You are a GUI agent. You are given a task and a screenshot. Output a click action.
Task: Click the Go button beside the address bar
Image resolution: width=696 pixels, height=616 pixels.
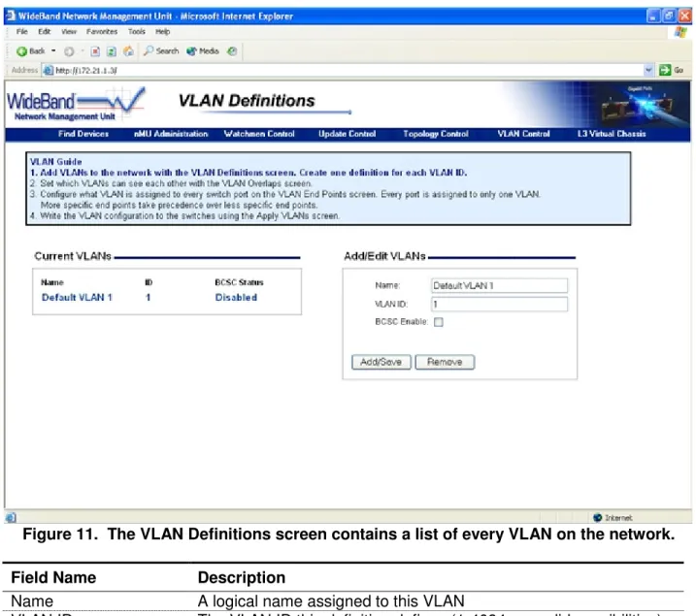pos(671,70)
